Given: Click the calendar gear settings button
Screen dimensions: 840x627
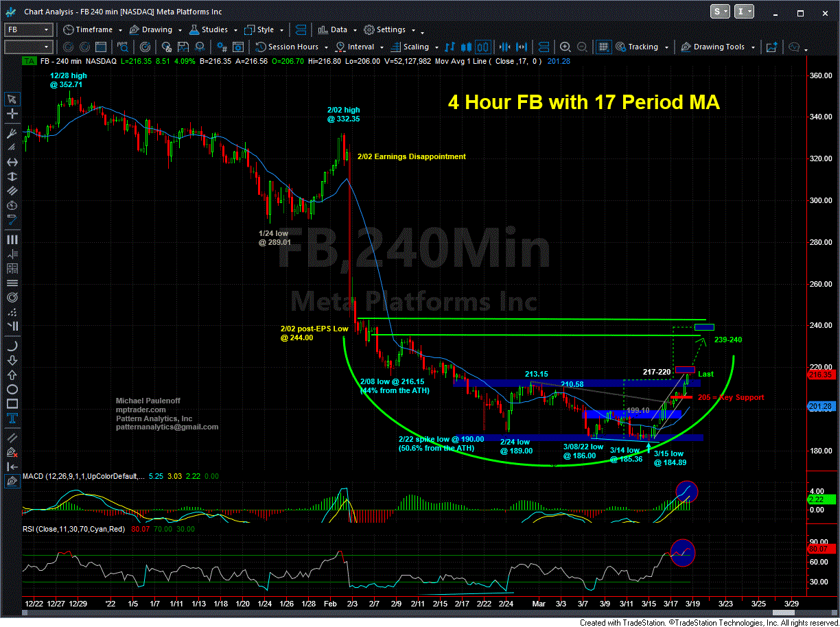Looking at the screenshot, I should 239,47.
